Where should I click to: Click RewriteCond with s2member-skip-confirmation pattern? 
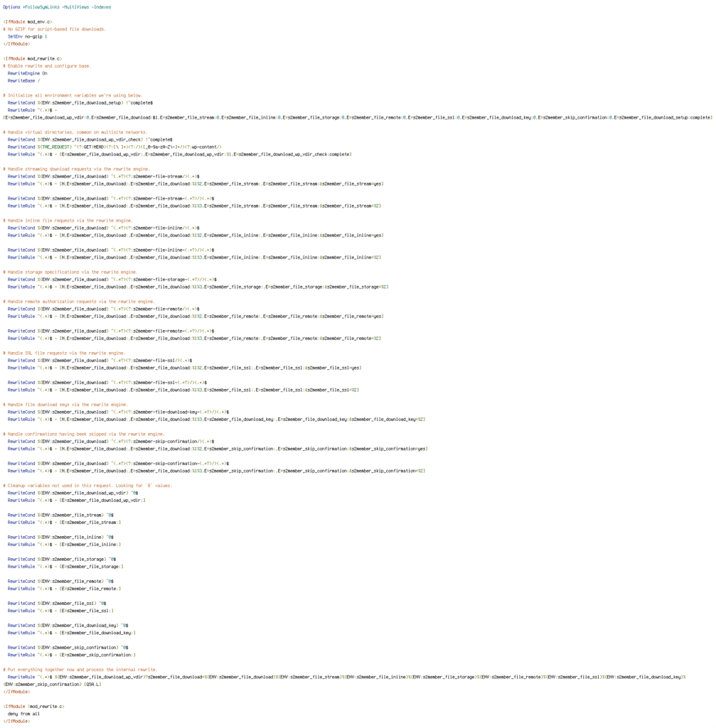pyautogui.click(x=111, y=441)
